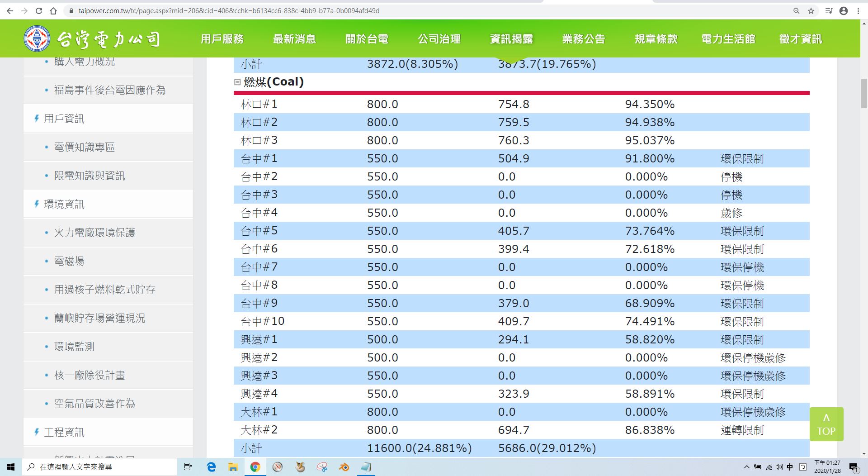Open the media control icon in browser toolbar
The image size is (868, 476).
[x=829, y=11]
